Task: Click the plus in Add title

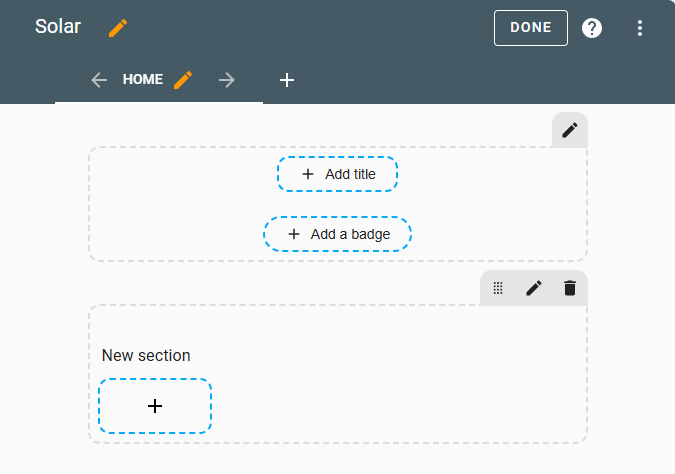Action: tap(307, 174)
